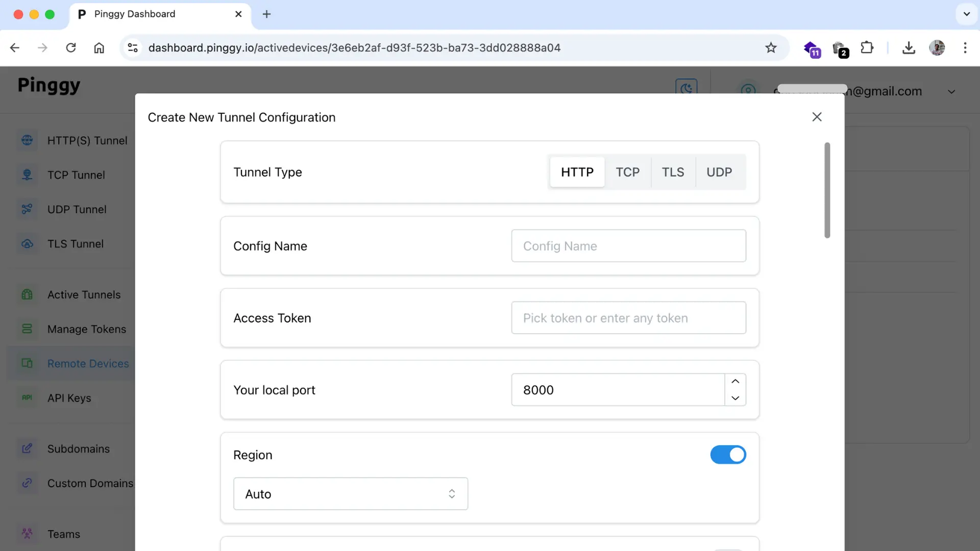This screenshot has height=551, width=980.
Task: Click the Manage Tokens menu item
Action: click(87, 329)
